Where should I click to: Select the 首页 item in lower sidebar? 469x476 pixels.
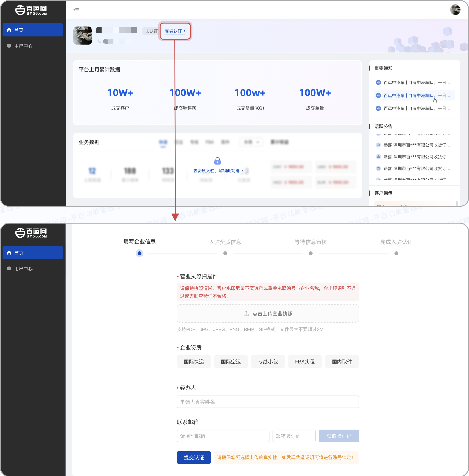(x=33, y=253)
